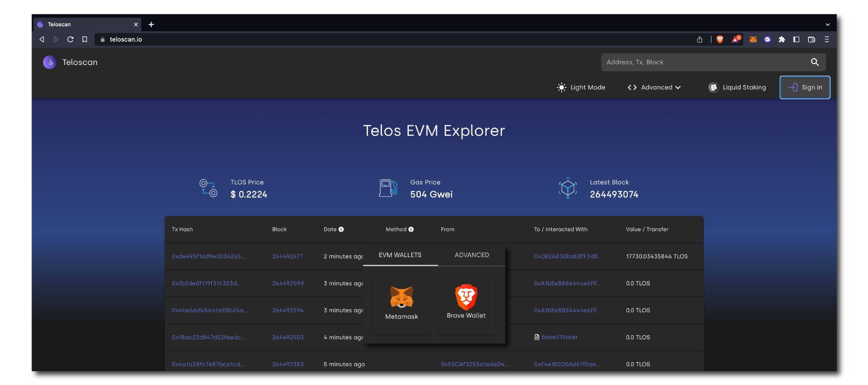This screenshot has height=385, width=868.
Task: Click the $ 0.2224 TLOS price value
Action: point(249,194)
